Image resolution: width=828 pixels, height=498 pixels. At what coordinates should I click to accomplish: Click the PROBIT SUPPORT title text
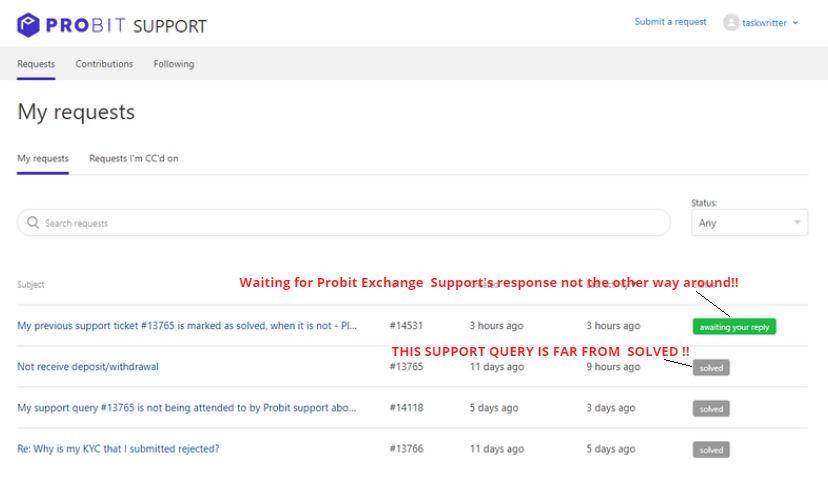pos(126,25)
